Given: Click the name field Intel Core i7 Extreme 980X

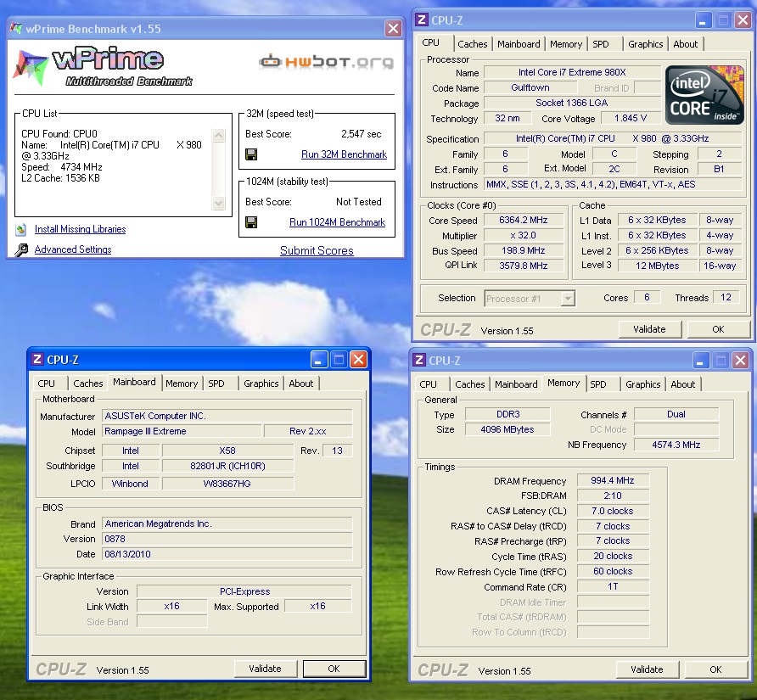Looking at the screenshot, I should (572, 72).
